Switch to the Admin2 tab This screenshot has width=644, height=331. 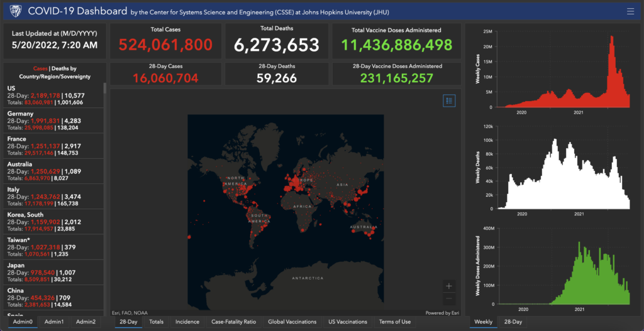click(x=86, y=322)
